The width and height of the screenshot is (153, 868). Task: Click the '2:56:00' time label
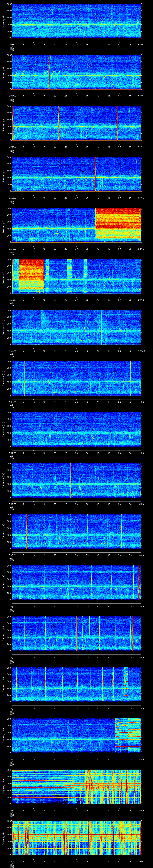(x=12, y=198)
